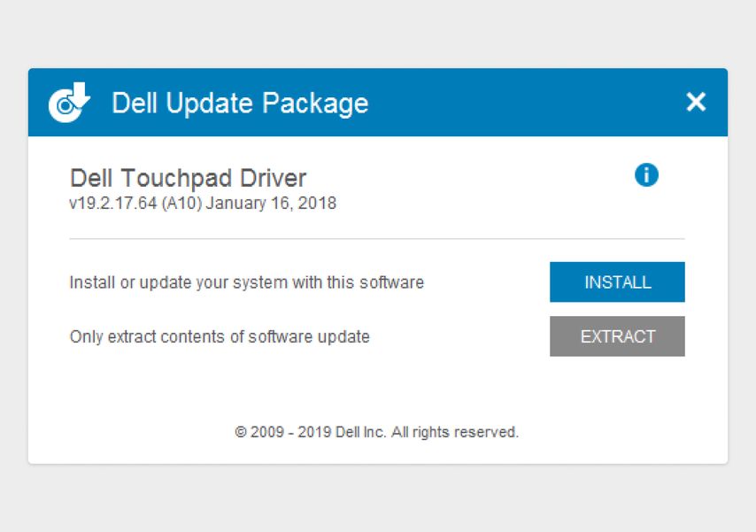Viewport: 756px width, 532px height.
Task: Click the v19.2.17.64 version number
Action: tap(113, 203)
